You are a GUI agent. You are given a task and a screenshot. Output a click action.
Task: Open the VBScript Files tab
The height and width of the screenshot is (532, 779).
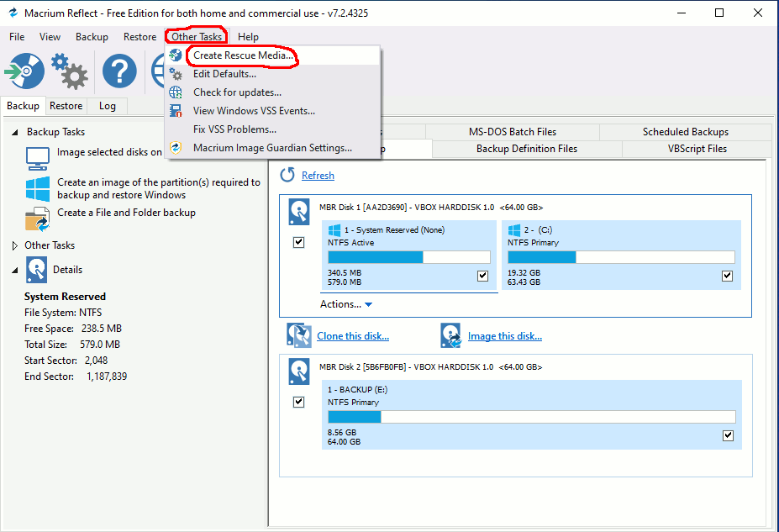[697, 149]
